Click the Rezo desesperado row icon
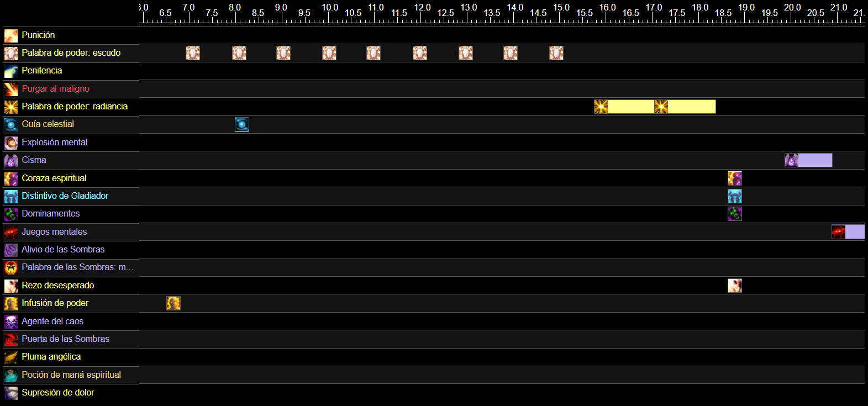Viewport: 868px width, 406px height. point(11,286)
